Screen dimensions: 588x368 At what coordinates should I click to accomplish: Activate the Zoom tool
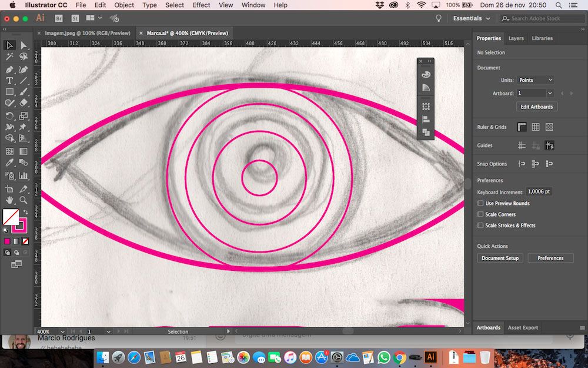point(24,200)
